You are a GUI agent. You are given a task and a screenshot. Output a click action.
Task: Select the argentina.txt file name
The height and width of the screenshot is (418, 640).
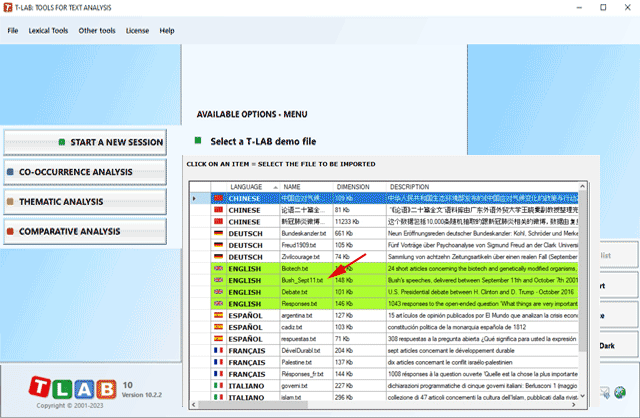point(297,316)
